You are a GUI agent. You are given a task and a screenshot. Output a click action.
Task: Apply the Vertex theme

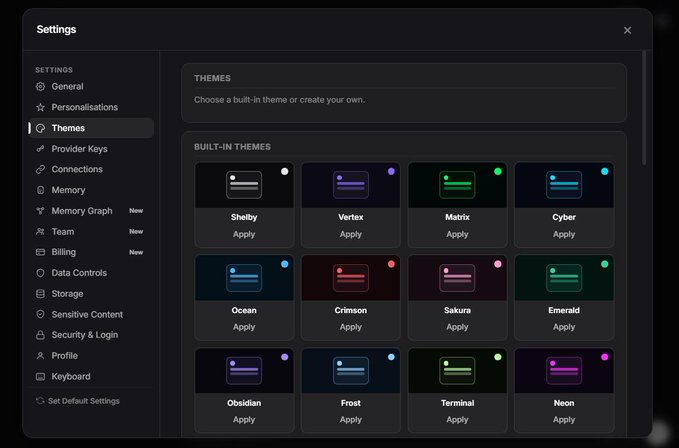(351, 234)
